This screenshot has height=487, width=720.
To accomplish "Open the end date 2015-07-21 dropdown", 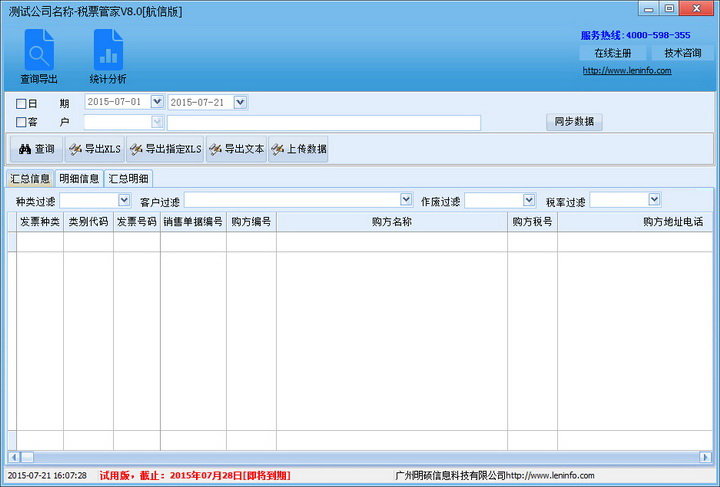I will pos(240,102).
